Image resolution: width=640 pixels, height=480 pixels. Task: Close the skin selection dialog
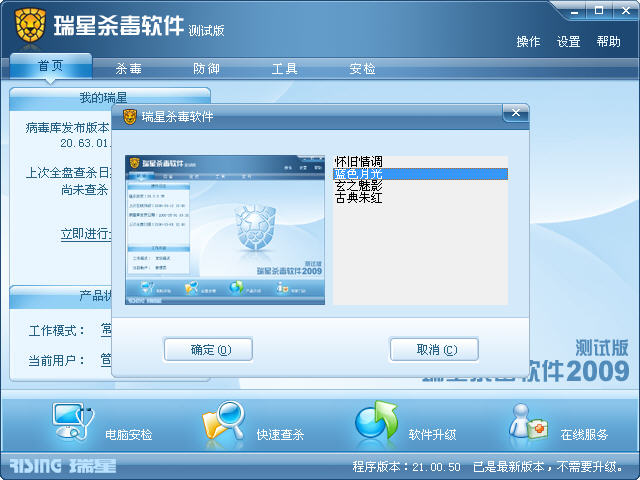pos(516,113)
